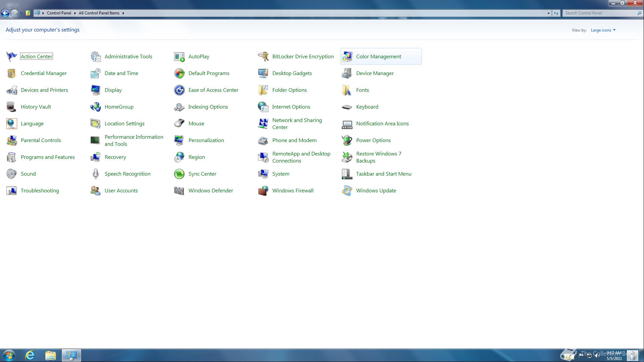The width and height of the screenshot is (644, 362).
Task: Select the Control Panel breadcrumb segment
Action: pos(59,13)
